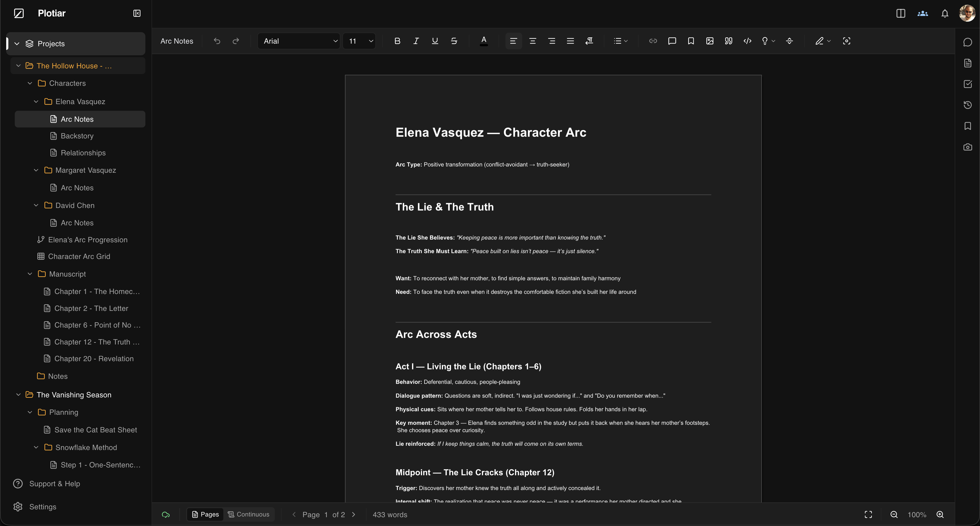Collapse the Elena Vasquez folder
The image size is (980, 526).
coord(36,101)
